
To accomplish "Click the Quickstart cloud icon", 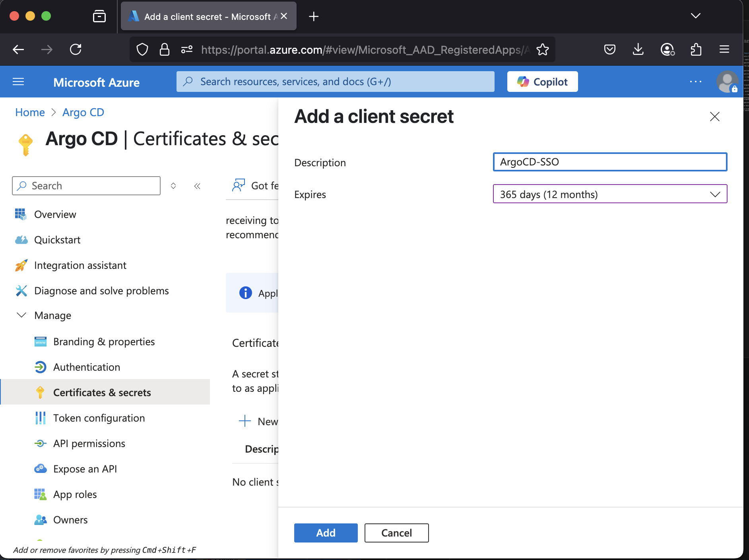I will coord(21,240).
